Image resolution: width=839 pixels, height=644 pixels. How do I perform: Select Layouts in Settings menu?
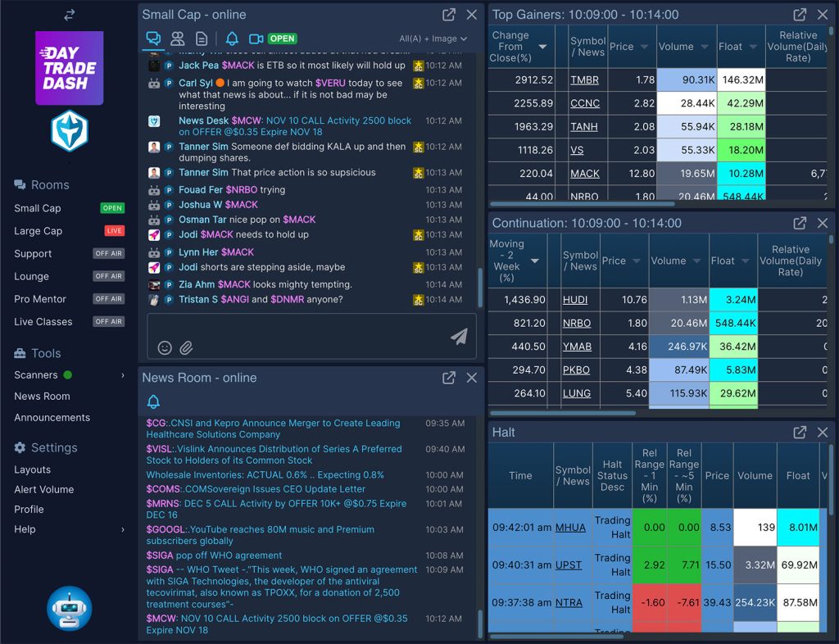click(x=33, y=469)
